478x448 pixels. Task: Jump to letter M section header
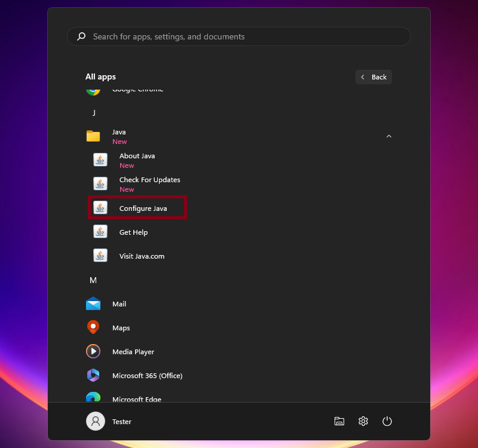point(93,280)
